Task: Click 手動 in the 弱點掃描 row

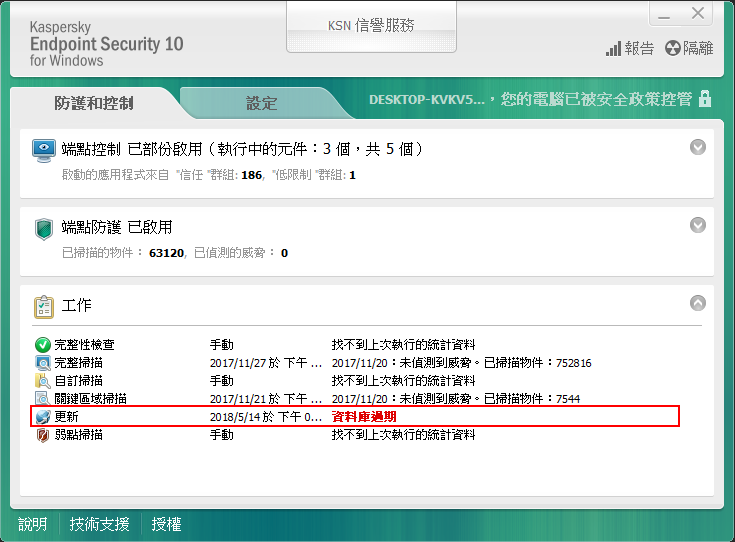Action: click(x=221, y=435)
